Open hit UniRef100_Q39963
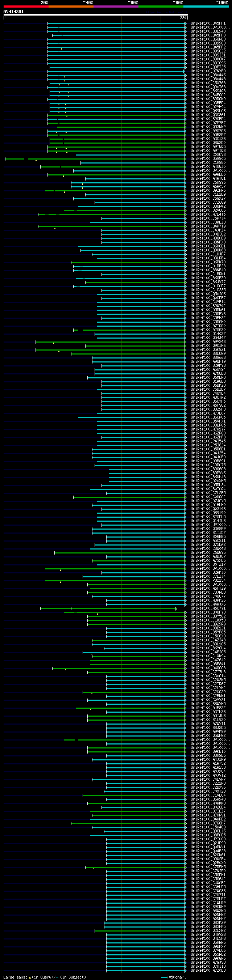The width and height of the screenshot is (232, 980). (x=208, y=43)
